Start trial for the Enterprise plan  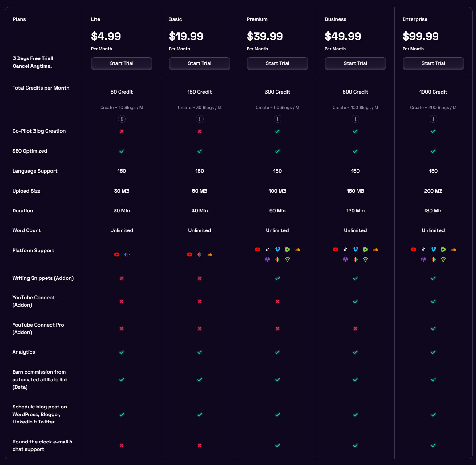click(x=433, y=63)
